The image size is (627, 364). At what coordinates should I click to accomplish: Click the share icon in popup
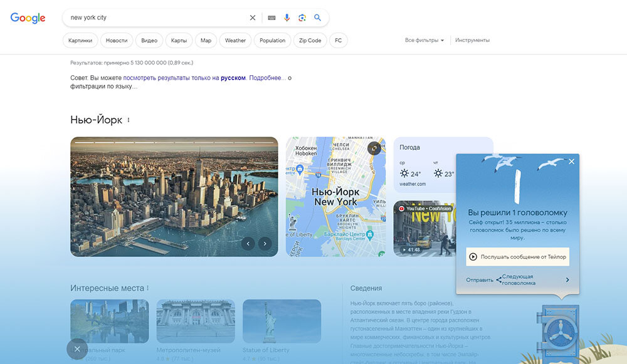tap(498, 279)
